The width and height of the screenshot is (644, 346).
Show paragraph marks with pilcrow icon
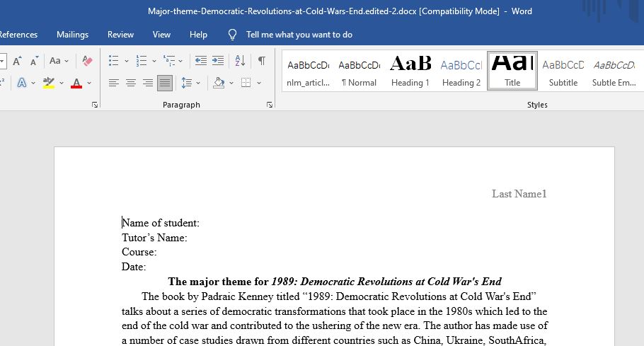pos(261,61)
